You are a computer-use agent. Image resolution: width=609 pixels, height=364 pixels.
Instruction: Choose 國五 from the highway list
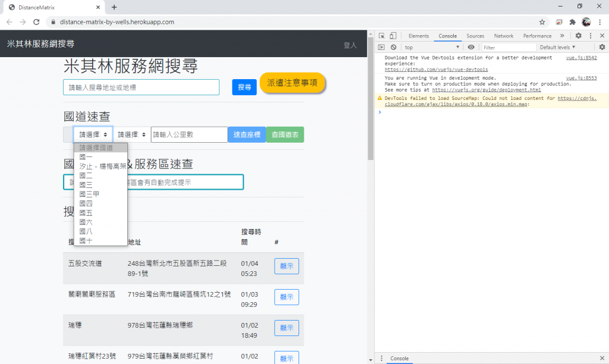(101, 212)
